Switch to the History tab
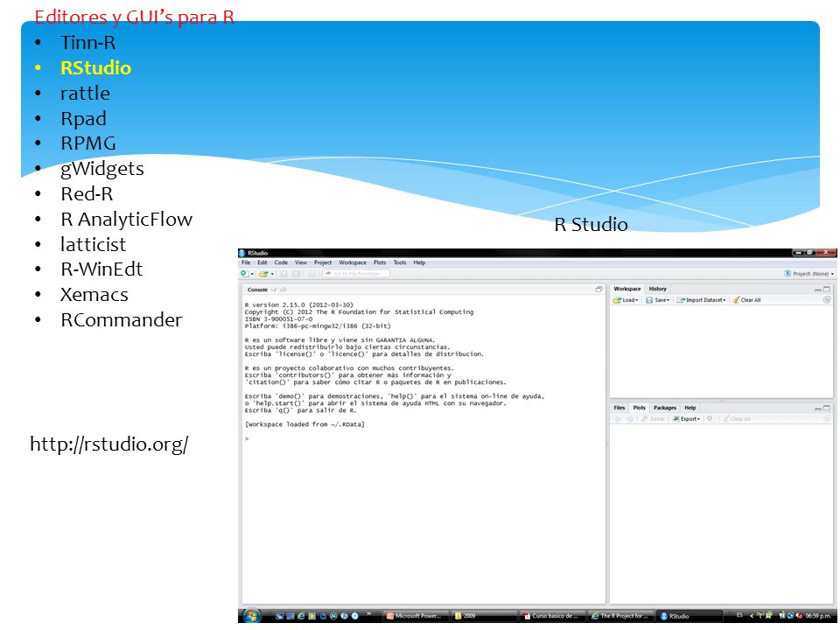The height and width of the screenshot is (630, 840). click(x=657, y=289)
